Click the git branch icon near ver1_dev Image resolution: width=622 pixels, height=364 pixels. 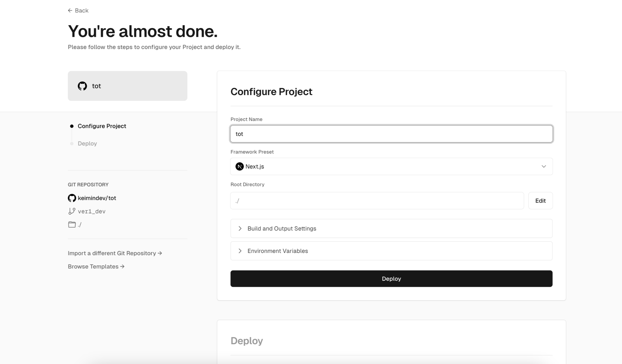pos(72,211)
